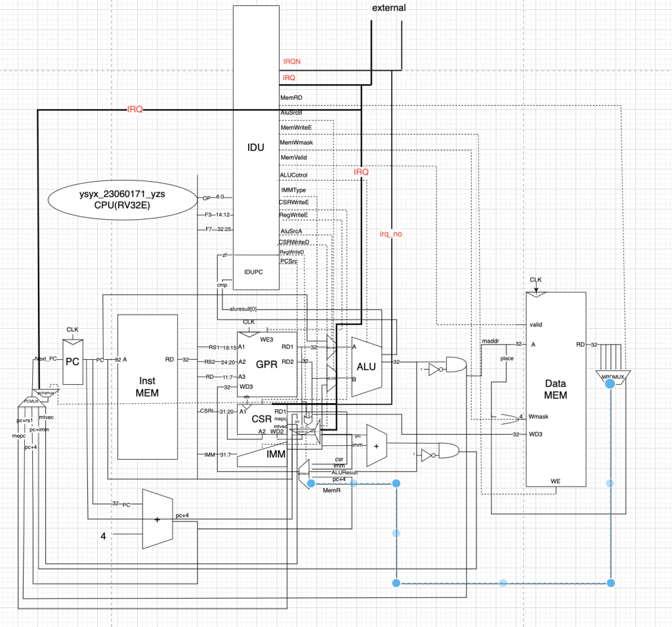This screenshot has height=627, width=672.
Task: Click the IDUPC sub-block inside IDU
Action: 253,271
